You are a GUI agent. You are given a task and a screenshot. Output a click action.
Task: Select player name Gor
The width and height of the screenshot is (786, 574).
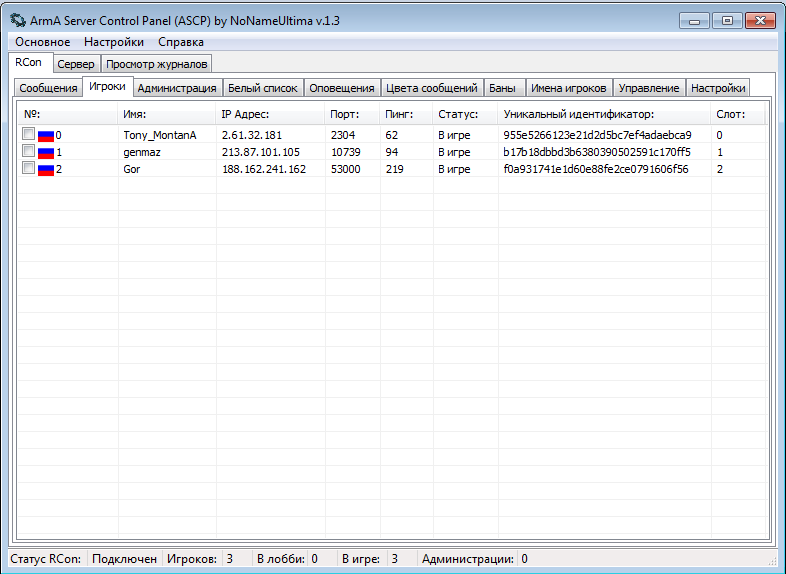coord(132,169)
